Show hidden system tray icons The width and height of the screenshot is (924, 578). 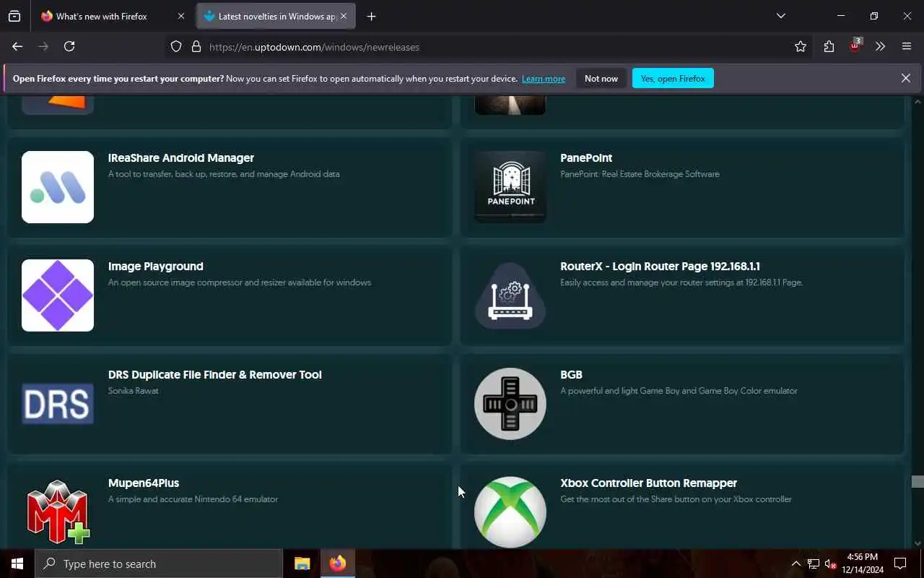[x=796, y=564]
